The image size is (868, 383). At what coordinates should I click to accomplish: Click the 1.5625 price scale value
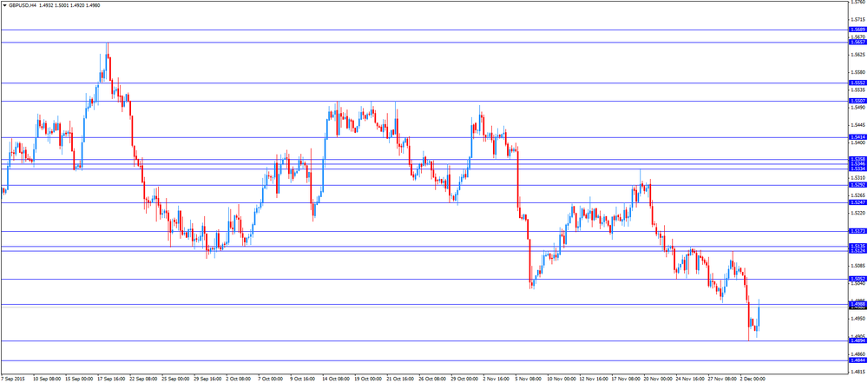857,55
